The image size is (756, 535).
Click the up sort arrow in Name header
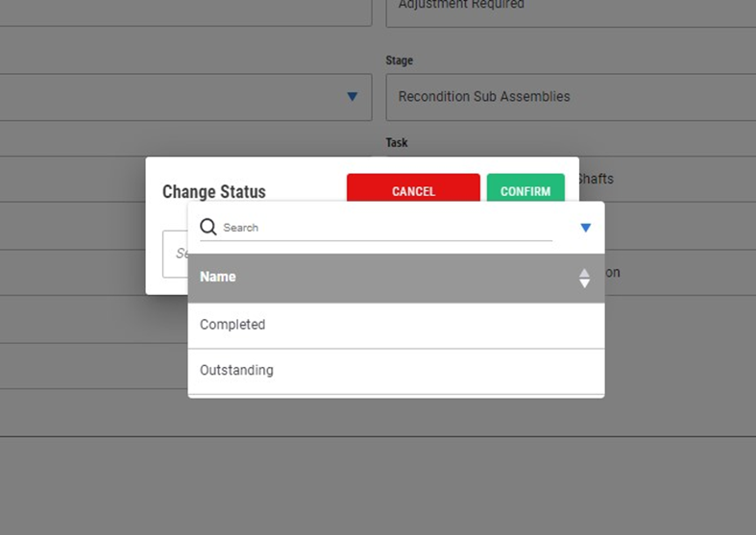(x=584, y=273)
